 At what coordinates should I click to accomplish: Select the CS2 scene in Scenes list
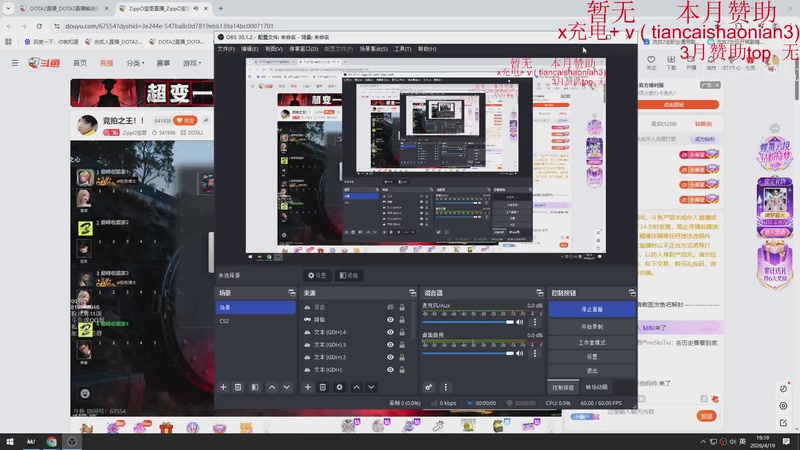pyautogui.click(x=256, y=321)
